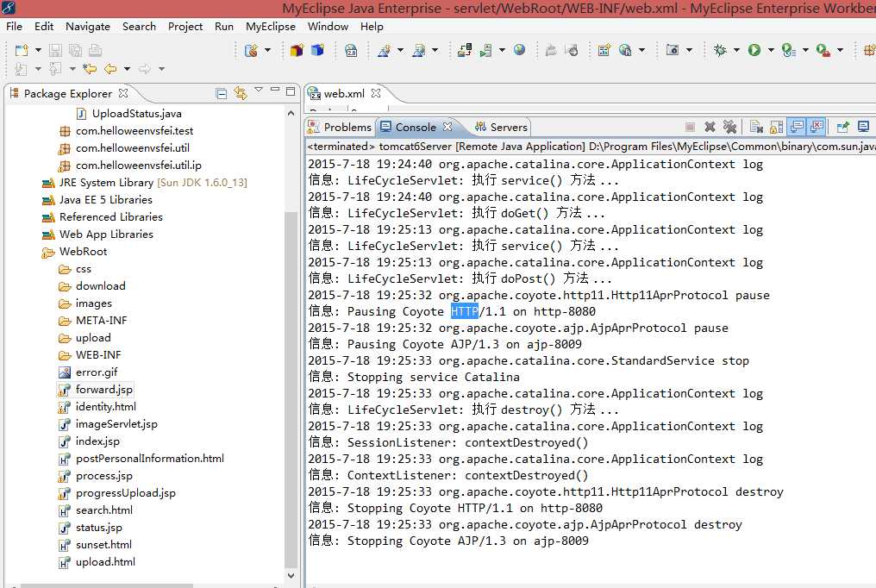876x588 pixels.
Task: Open the external tools dropdown arrow
Action: pos(840,50)
